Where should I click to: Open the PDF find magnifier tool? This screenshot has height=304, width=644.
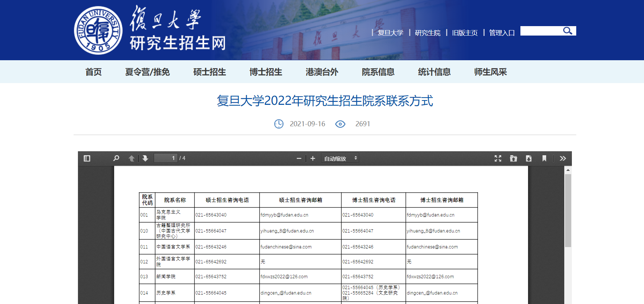(116, 159)
